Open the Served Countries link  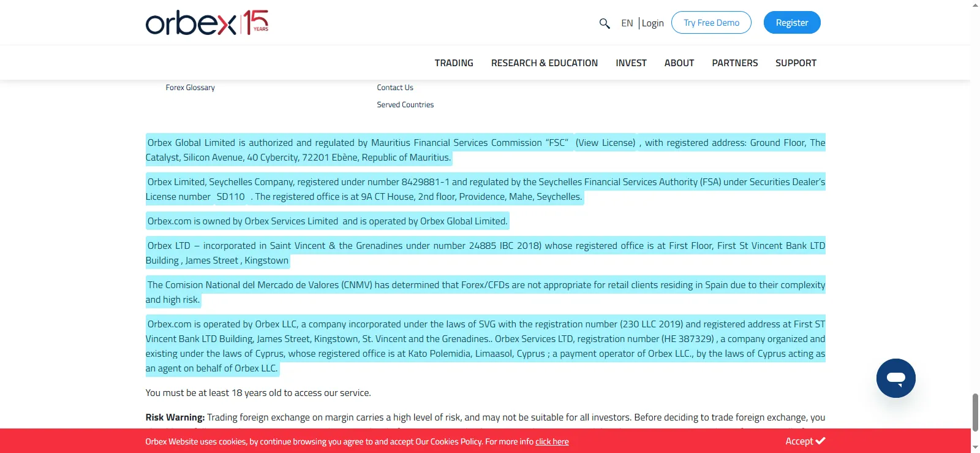coord(405,105)
